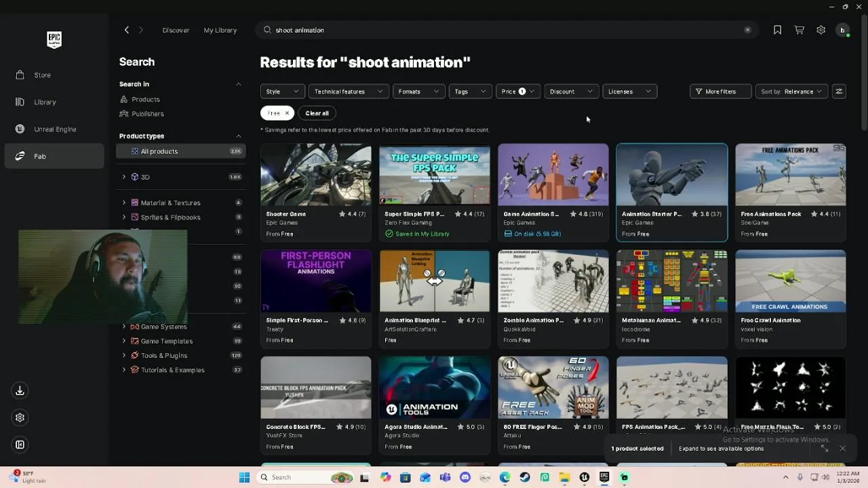Open Game Animation Sample thumbnail
The height and width of the screenshot is (488, 868).
click(x=553, y=174)
